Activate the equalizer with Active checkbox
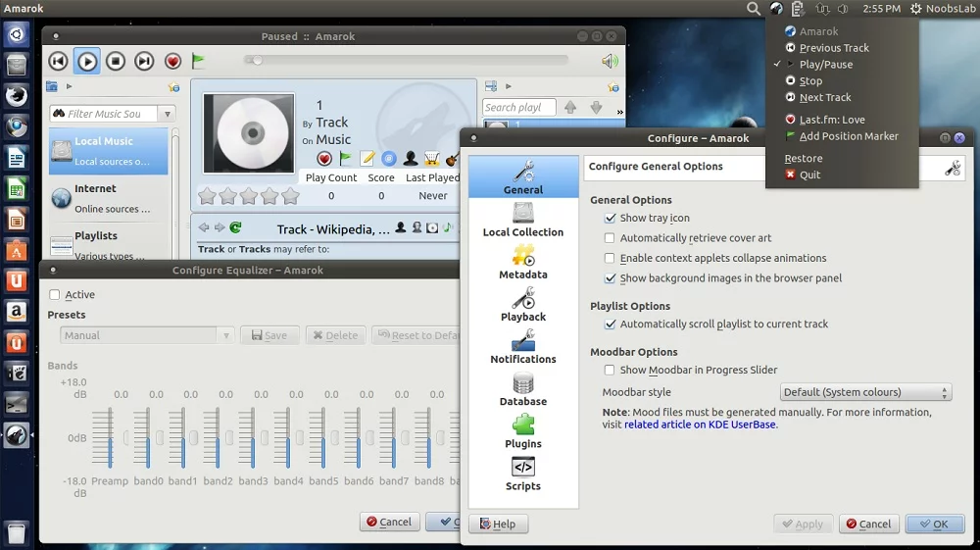This screenshot has width=980, height=550. pyautogui.click(x=55, y=295)
